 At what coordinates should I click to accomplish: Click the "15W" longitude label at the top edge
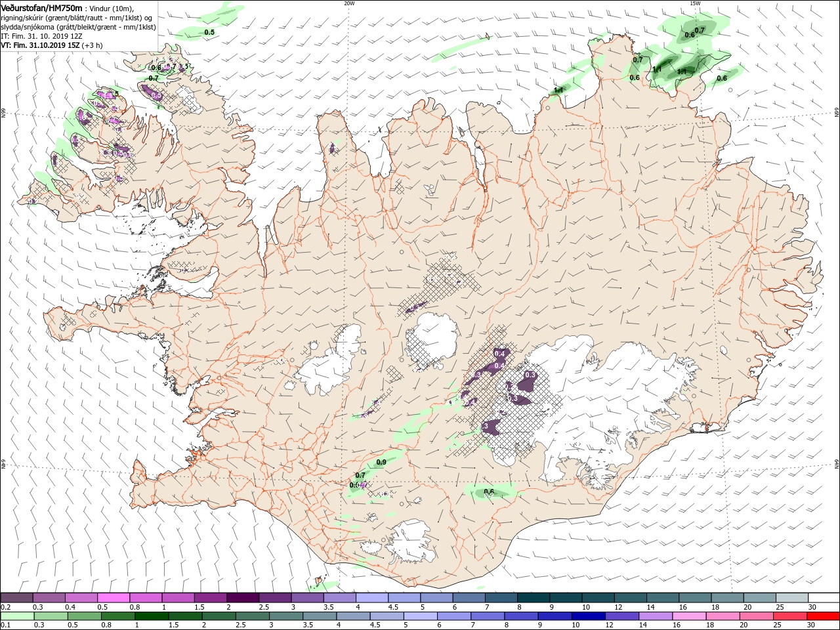695,3
